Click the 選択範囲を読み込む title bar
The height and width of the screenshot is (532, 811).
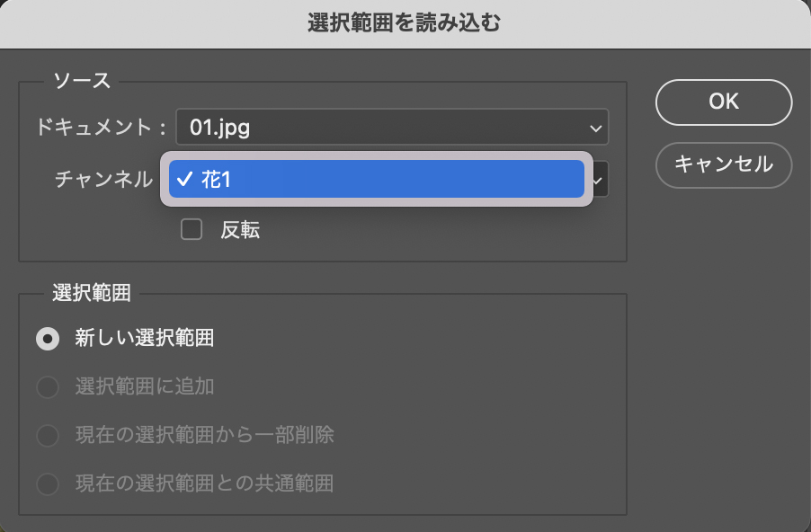click(405, 23)
